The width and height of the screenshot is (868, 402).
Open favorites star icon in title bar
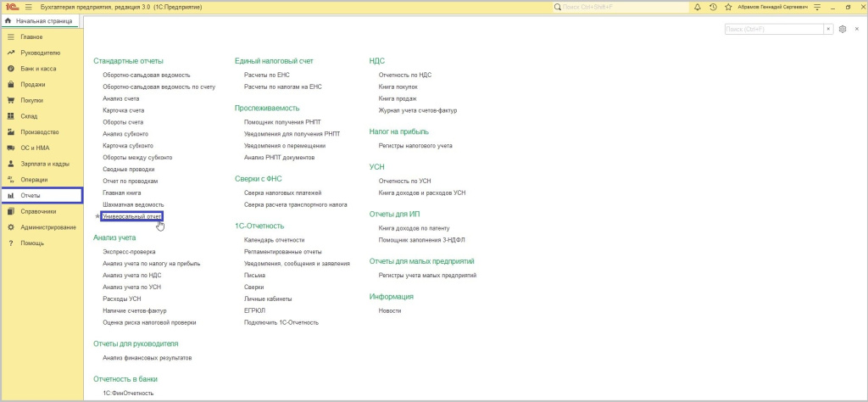tap(728, 7)
